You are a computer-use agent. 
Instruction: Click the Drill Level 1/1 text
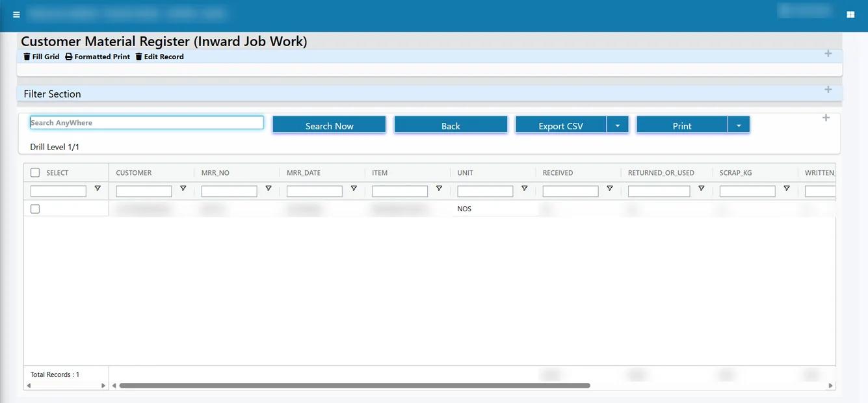55,147
